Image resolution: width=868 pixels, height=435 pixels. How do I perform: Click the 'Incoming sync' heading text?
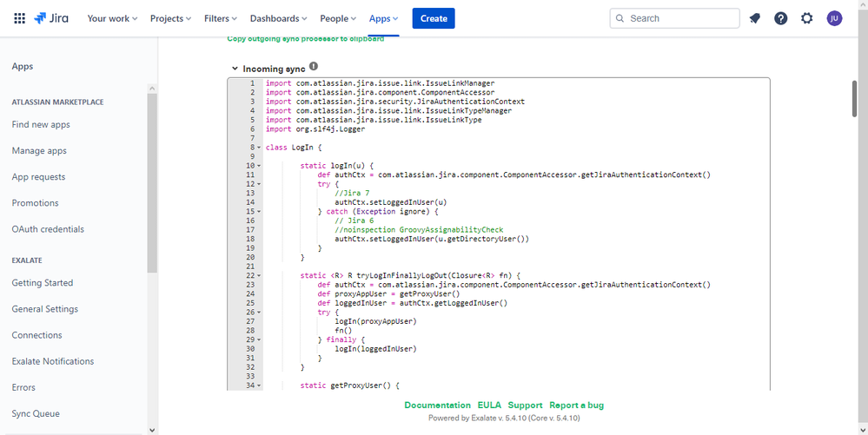click(274, 69)
